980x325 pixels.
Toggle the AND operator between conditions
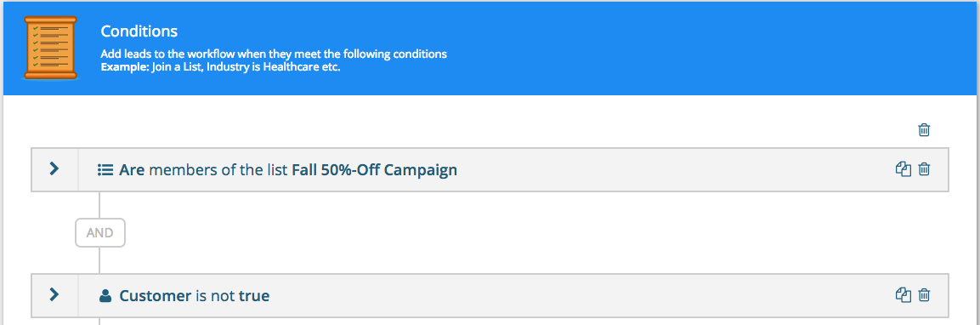click(100, 233)
